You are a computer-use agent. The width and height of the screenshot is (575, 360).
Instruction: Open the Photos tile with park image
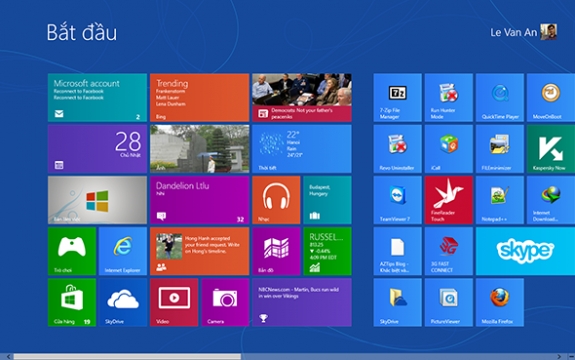(199, 149)
